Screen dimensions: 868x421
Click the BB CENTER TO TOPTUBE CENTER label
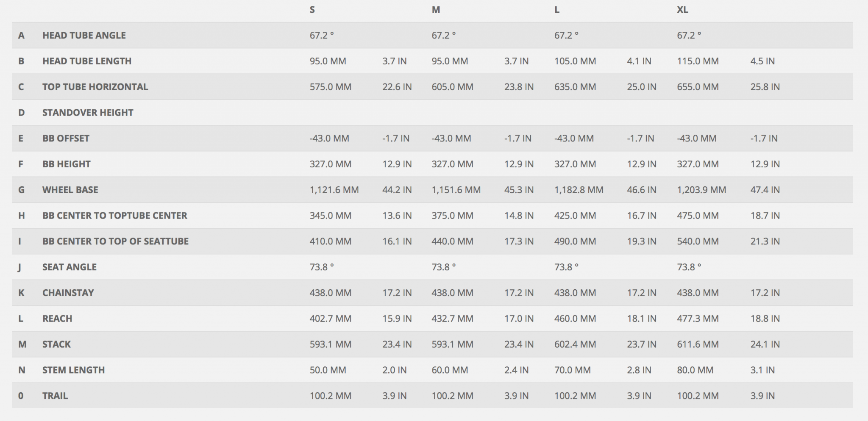[x=114, y=216]
